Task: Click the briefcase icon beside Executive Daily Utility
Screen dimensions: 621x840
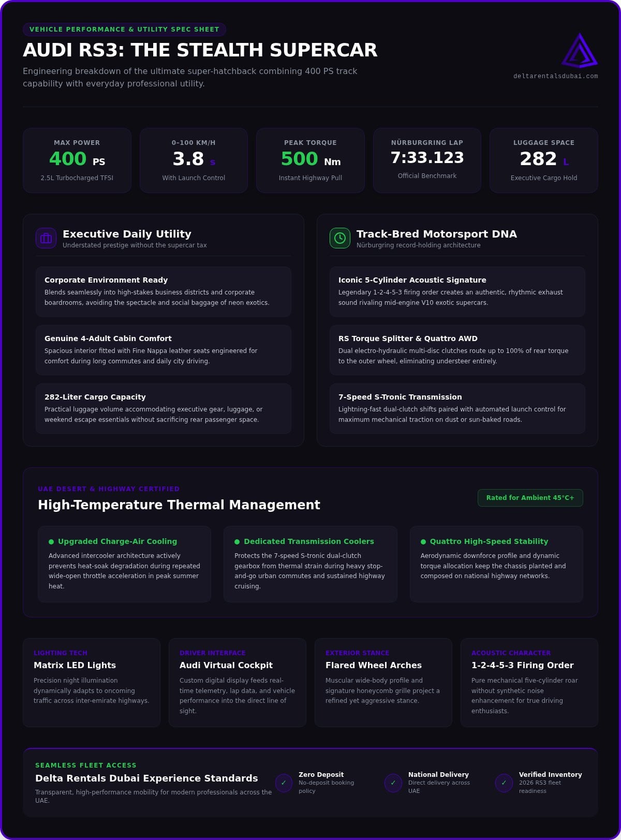Action: 46,238
